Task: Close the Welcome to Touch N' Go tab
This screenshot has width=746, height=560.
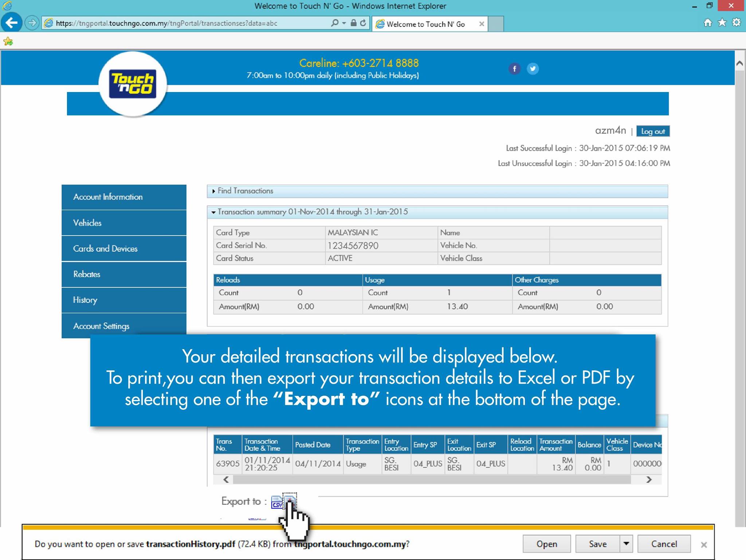Action: tap(482, 24)
